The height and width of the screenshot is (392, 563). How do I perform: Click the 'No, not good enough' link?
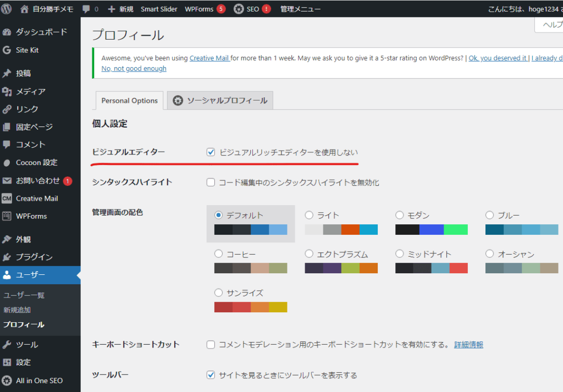134,69
